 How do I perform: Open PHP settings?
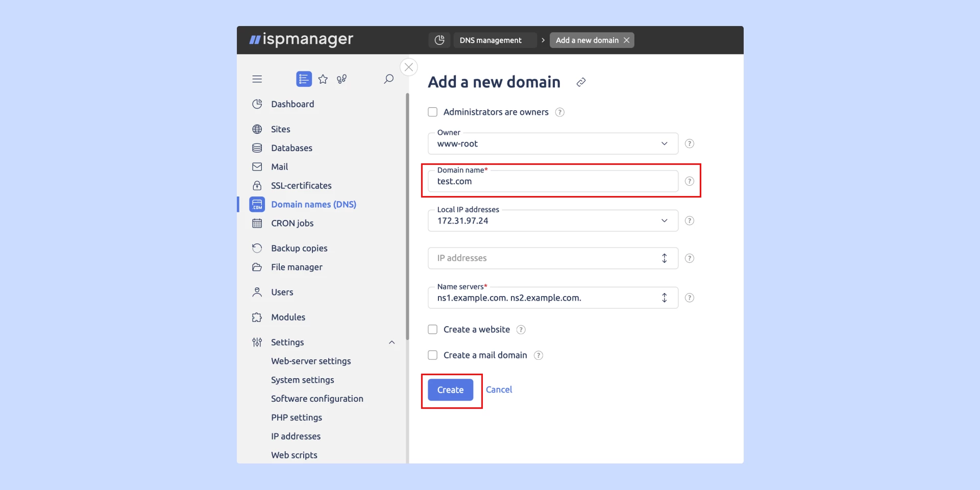pos(297,418)
